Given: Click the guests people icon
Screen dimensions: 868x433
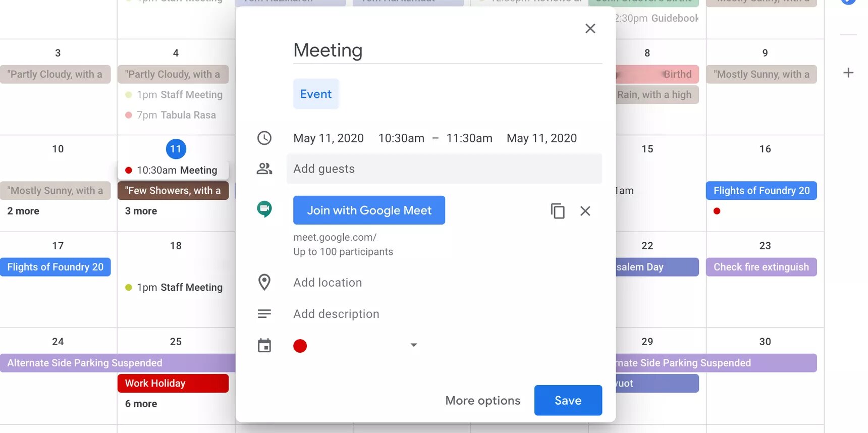Looking at the screenshot, I should coord(264,169).
